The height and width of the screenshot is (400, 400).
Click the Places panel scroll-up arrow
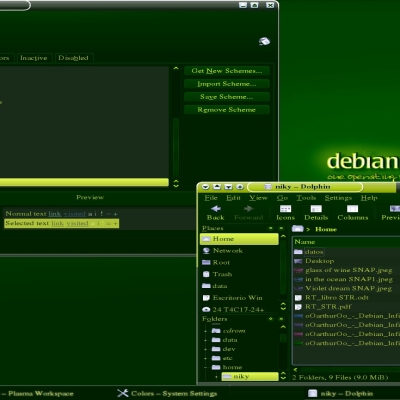coord(283,236)
